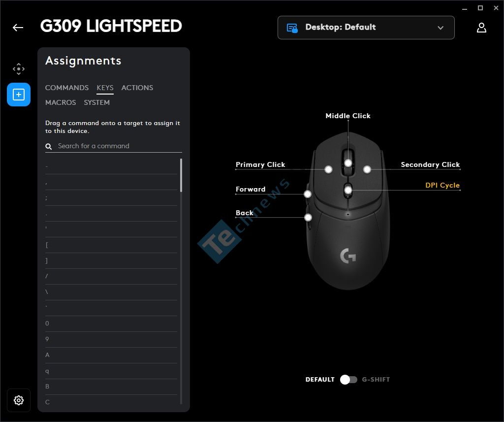Viewport: 504px width, 422px height.
Task: Click the Primary Click assignment label
Action: (x=260, y=164)
